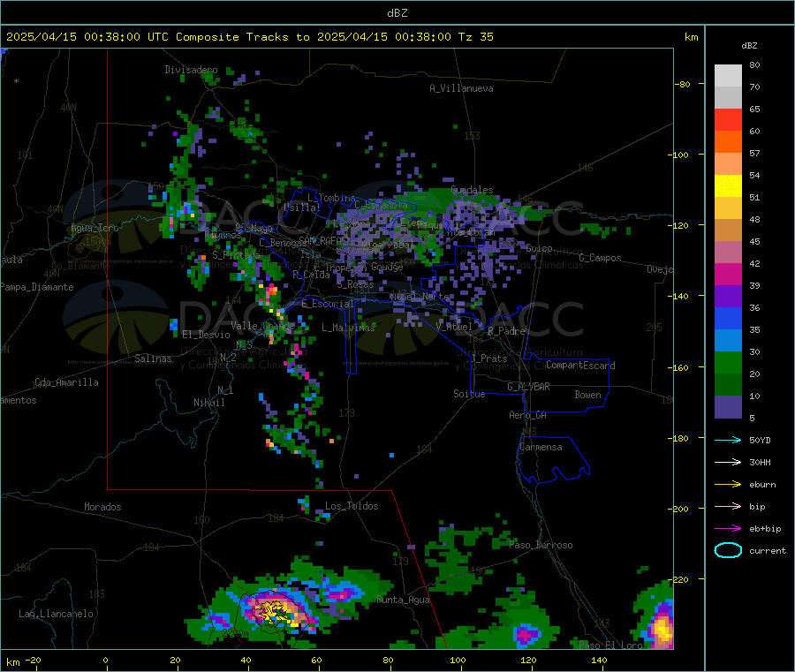This screenshot has width=795, height=672.
Task: Click the Morados map label
Action: [x=103, y=507]
